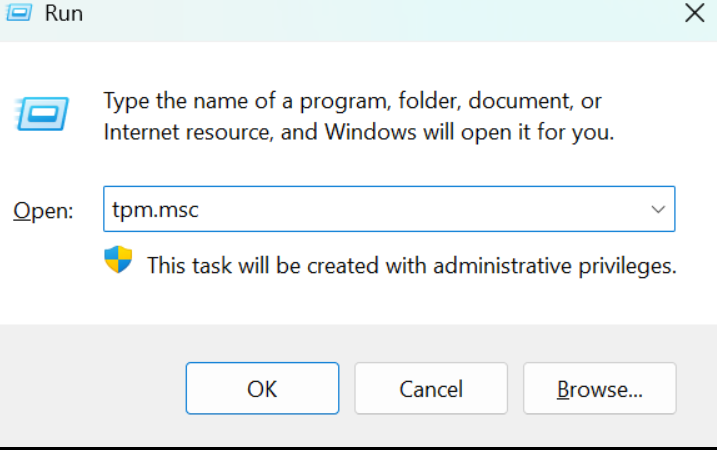717x450 pixels.
Task: Click the "Open:" label
Action: click(x=43, y=211)
